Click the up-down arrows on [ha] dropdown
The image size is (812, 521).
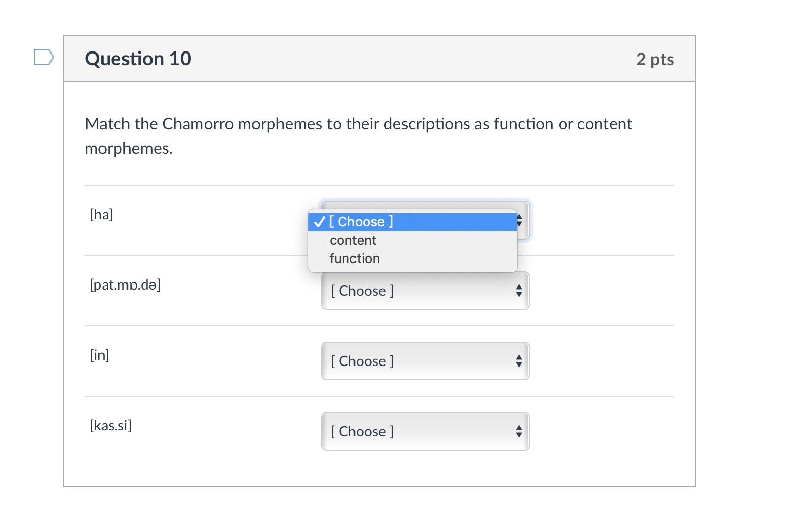tap(520, 220)
